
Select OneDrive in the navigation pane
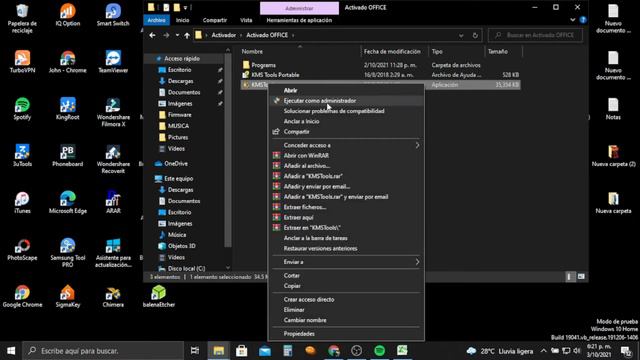(x=176, y=164)
